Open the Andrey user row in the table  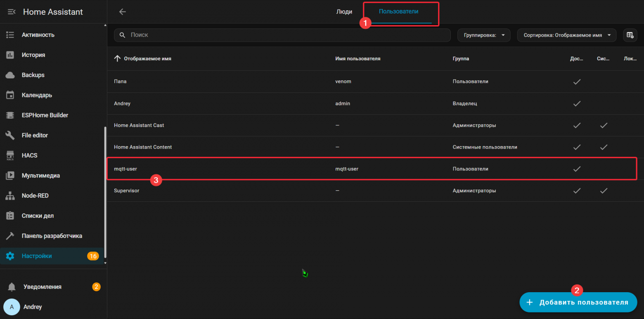[375, 103]
